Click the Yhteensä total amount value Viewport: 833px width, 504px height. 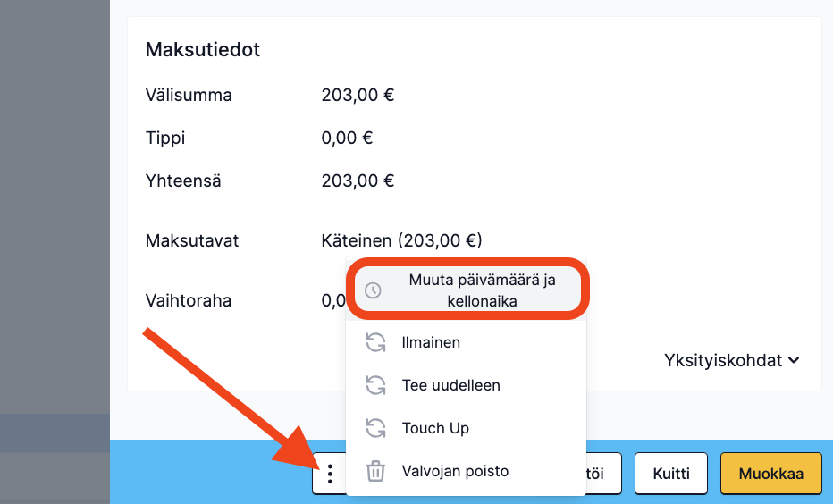pyautogui.click(x=358, y=181)
